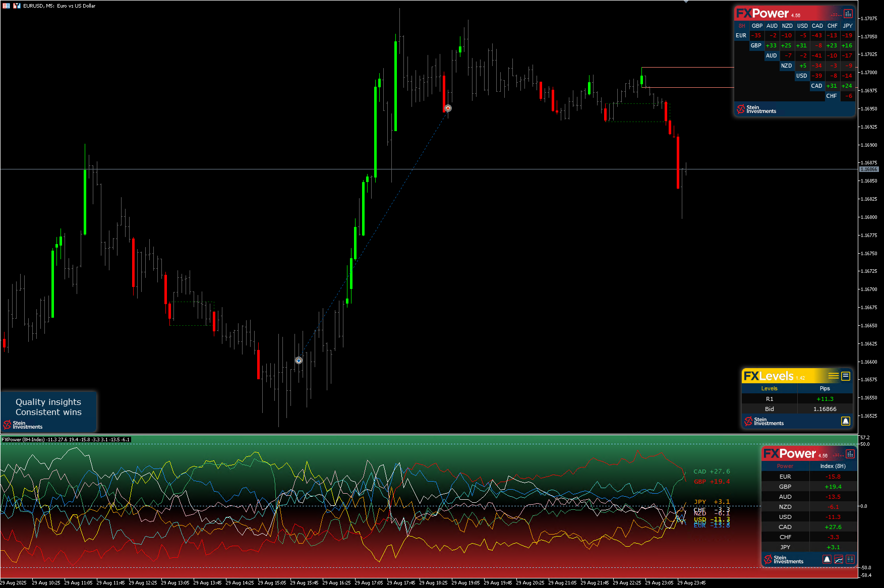This screenshot has width=884, height=588.
Task: Click the red "Power" column header
Action: coord(785,466)
